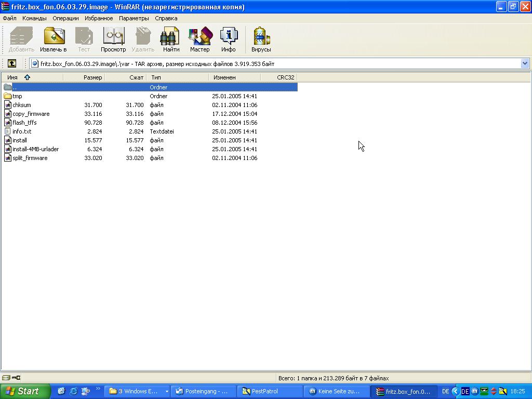532x399 pixels.
Task: Sort files by Имя column header
Action: (32, 77)
